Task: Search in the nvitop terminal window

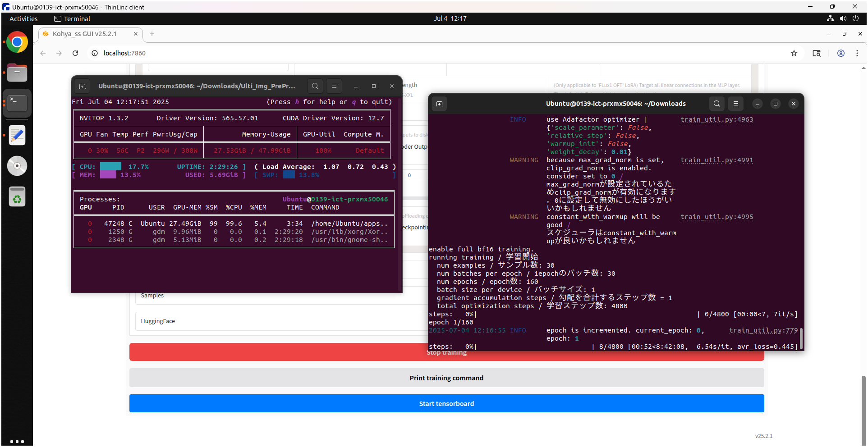Action: click(x=315, y=86)
